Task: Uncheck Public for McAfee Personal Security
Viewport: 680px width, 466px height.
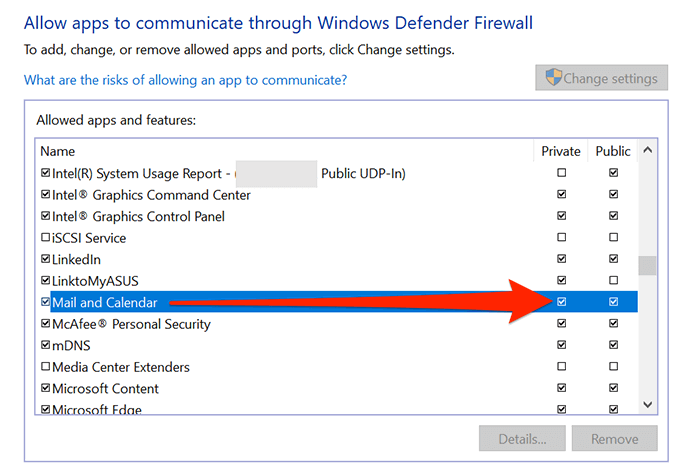Action: tap(613, 324)
